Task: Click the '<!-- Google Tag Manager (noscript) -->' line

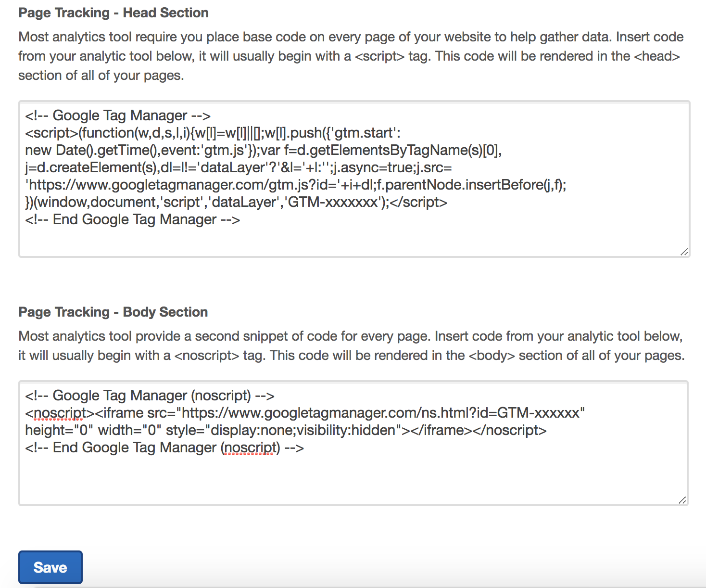Action: (150, 396)
